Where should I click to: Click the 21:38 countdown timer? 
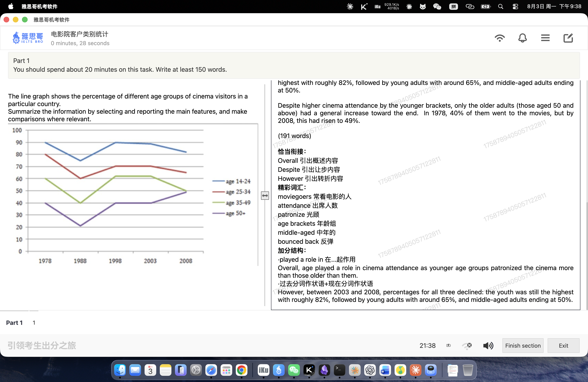pyautogui.click(x=427, y=345)
